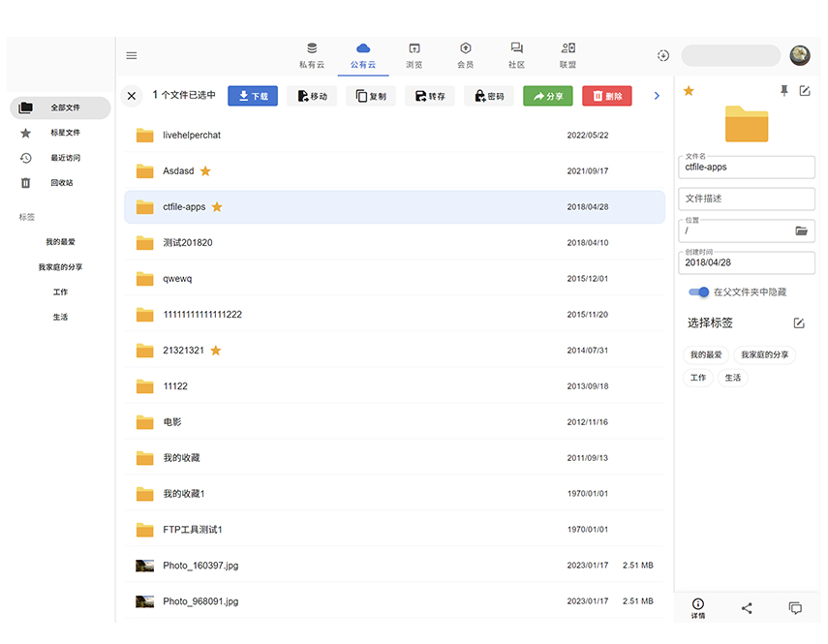Collapse the sidebar with hamburger icon

[132, 55]
